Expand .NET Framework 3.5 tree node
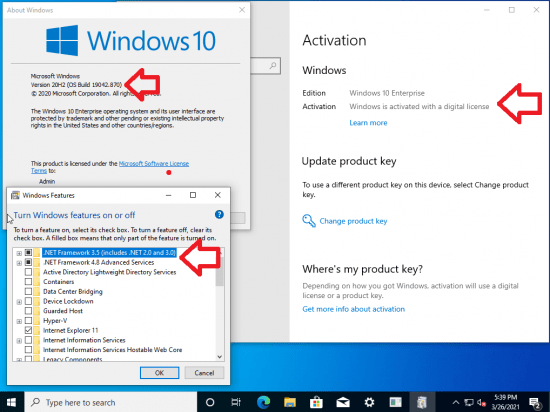Screen dimensions: 550x412 point(19,253)
